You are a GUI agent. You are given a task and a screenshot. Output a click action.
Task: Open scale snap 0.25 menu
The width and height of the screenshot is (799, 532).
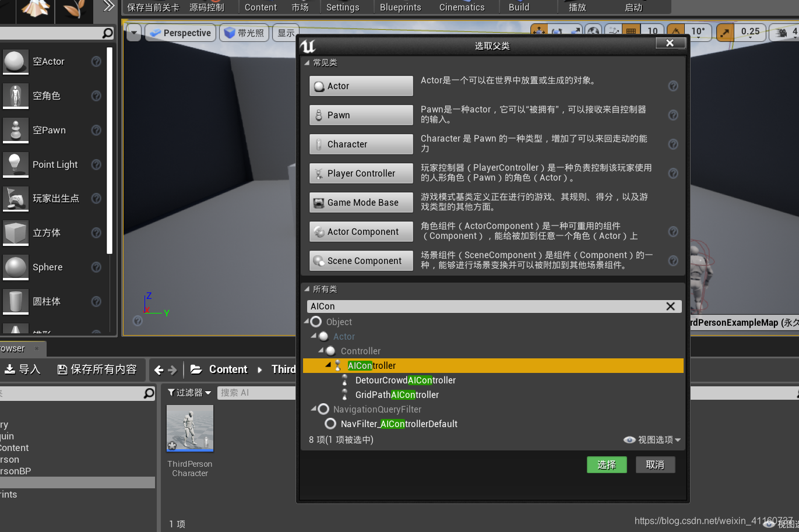[x=751, y=32]
